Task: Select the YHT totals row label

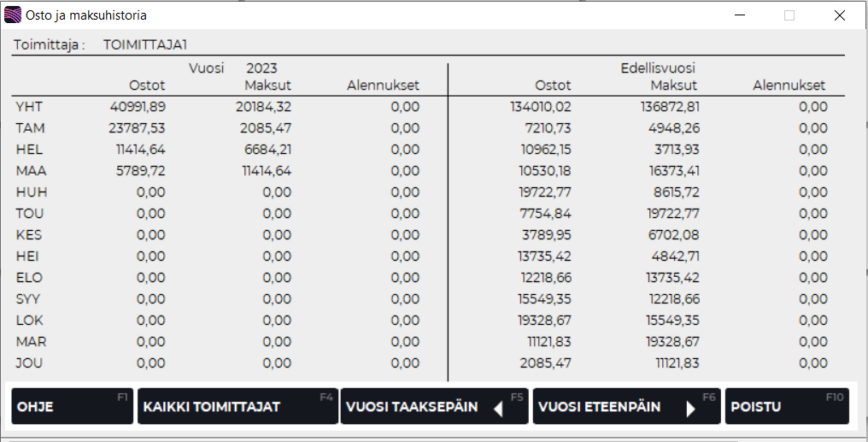Action: [x=29, y=107]
